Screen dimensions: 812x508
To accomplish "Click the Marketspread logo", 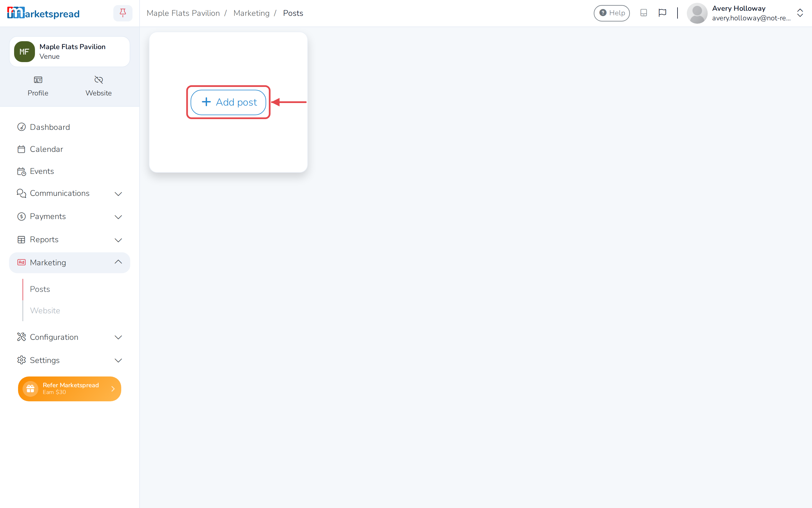I will [43, 13].
